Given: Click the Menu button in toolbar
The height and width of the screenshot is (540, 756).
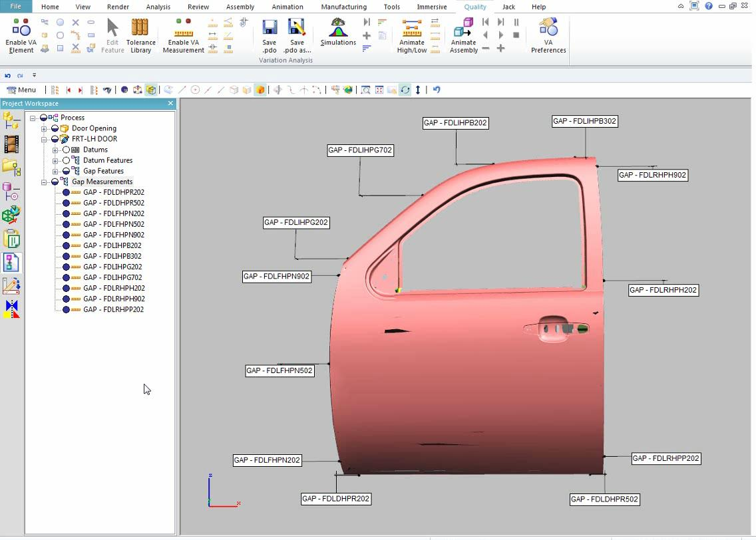Looking at the screenshot, I should coord(21,90).
